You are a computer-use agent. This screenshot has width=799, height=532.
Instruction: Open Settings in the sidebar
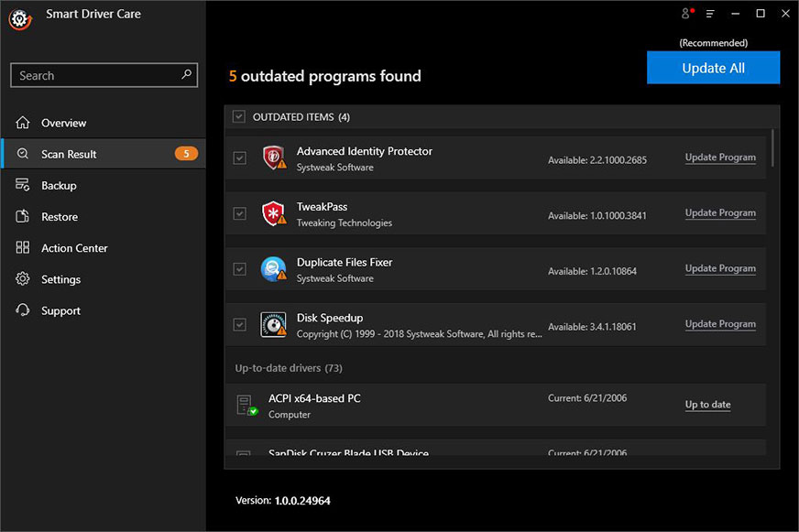tap(60, 279)
